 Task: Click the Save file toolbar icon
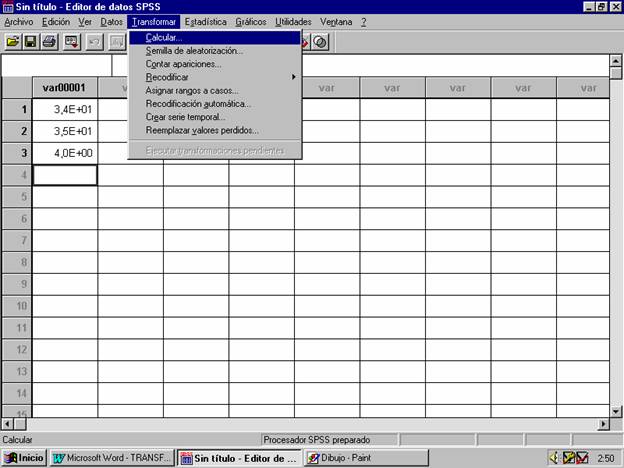point(30,42)
